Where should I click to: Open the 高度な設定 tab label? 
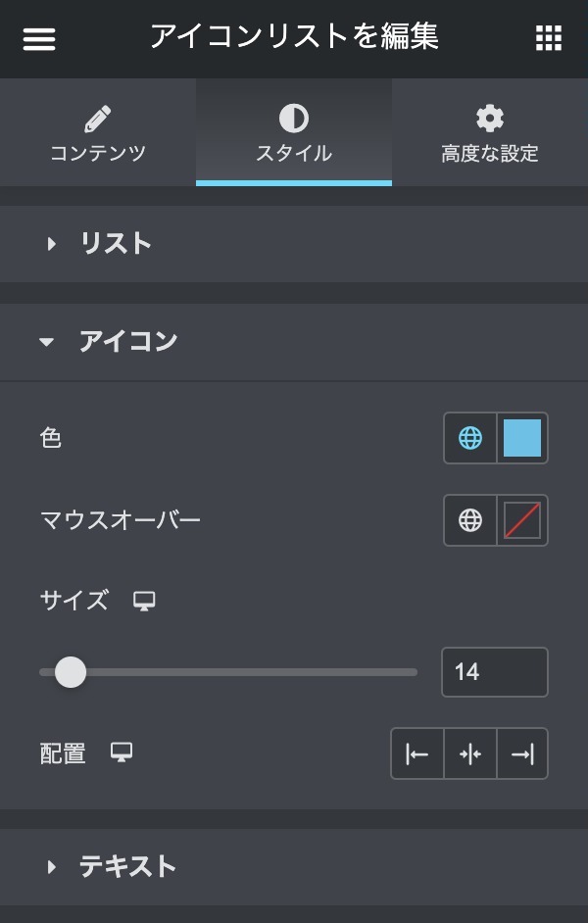tap(489, 154)
